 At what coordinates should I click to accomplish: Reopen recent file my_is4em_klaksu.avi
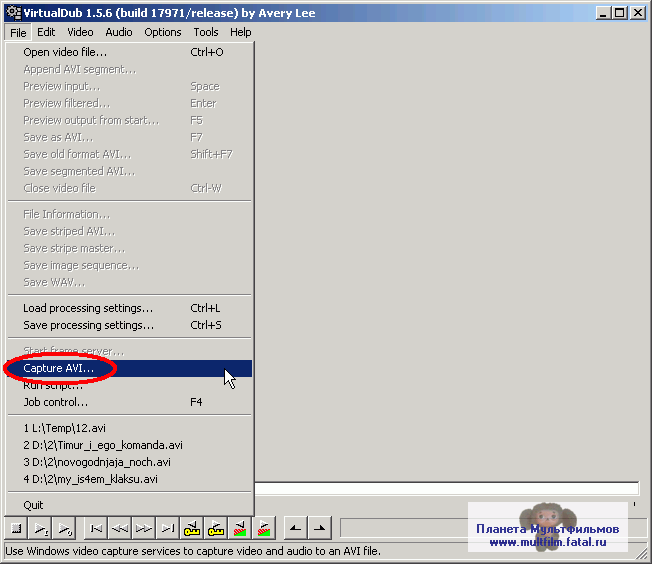click(x=130, y=479)
